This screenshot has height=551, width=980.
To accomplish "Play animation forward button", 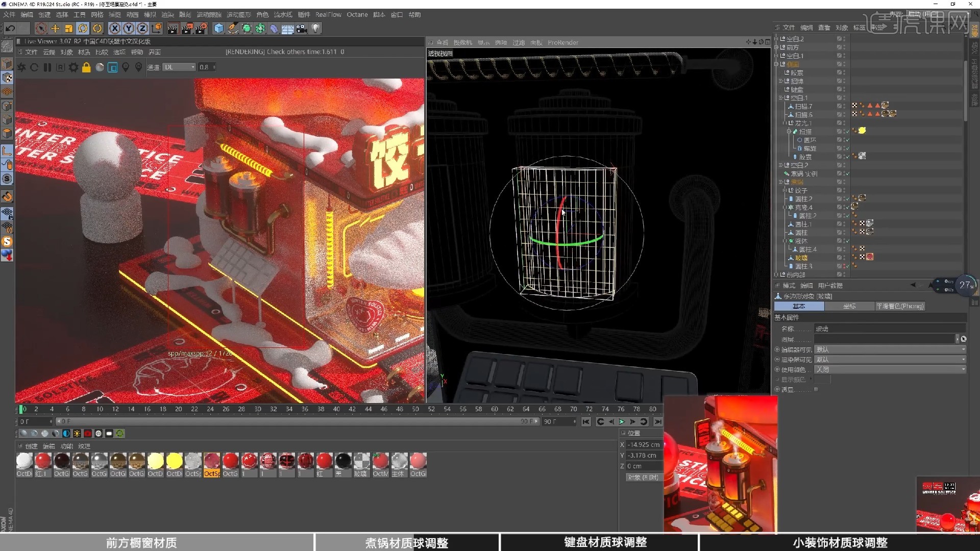I will point(622,422).
